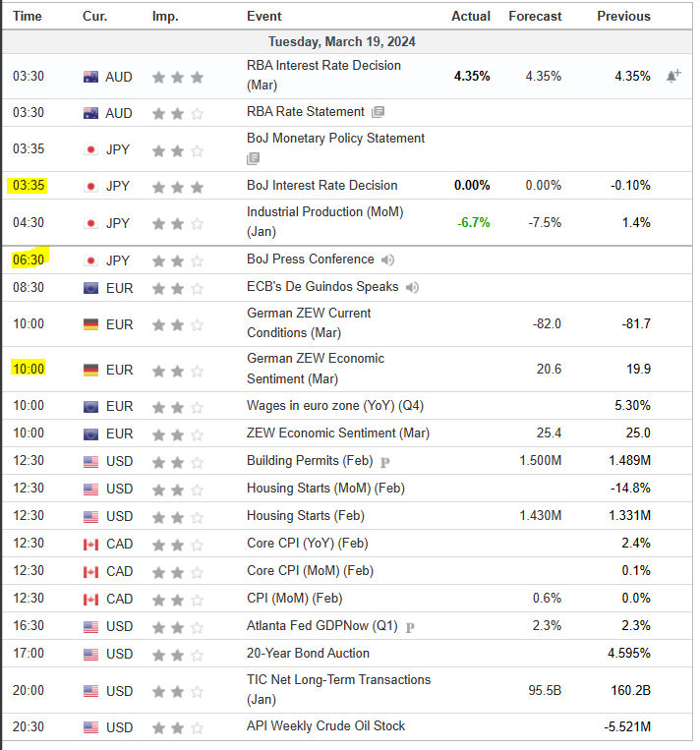
Task: Click the speaker icon by ECB's De Guindos Speaks
Action: pos(412,288)
